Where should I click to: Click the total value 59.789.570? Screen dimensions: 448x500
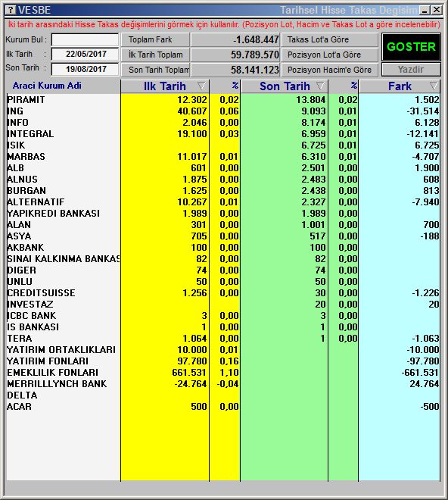[255, 55]
